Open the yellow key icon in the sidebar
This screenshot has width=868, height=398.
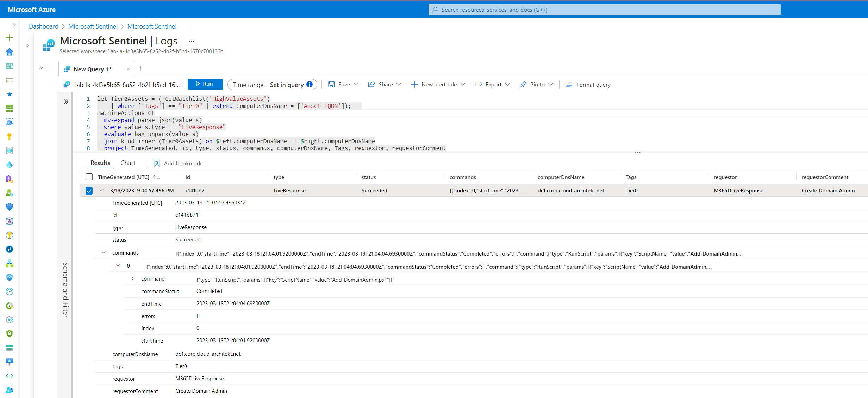tap(10, 136)
